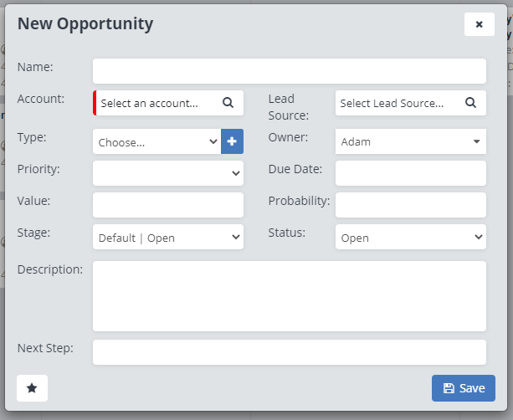Click the Select an account field
This screenshot has height=420, width=513.
(159, 103)
